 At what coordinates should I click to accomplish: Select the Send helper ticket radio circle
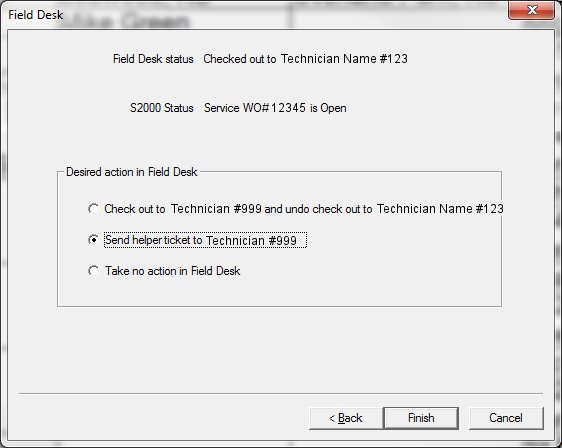(x=93, y=239)
